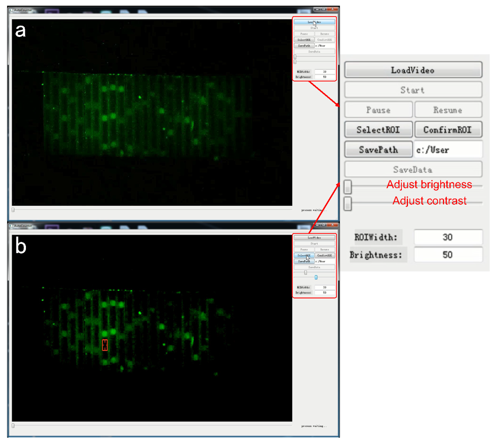Screen dimensions: 500x448
Task: Click the video progress slider handle in window a
Action: click(x=13, y=210)
